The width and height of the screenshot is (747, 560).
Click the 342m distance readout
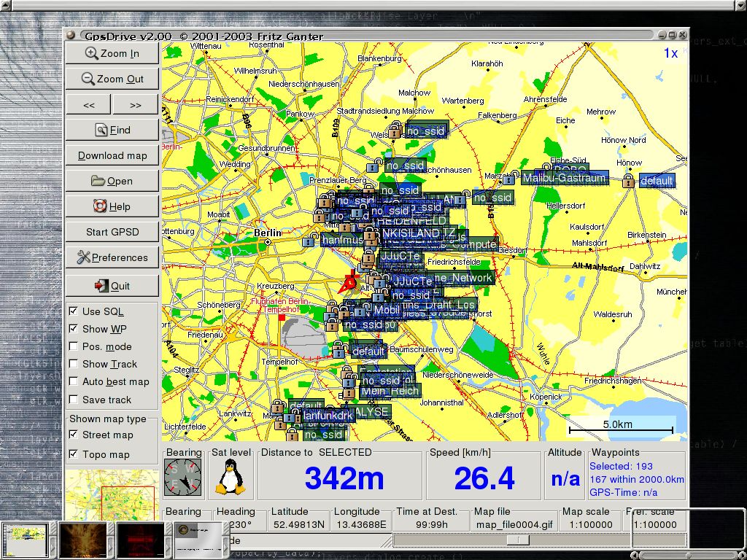tap(344, 478)
